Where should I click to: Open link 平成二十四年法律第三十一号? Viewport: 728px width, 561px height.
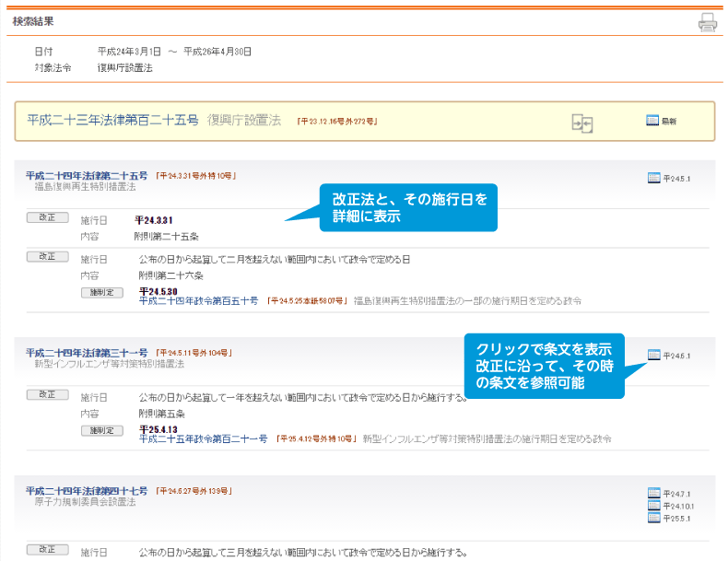click(x=87, y=353)
